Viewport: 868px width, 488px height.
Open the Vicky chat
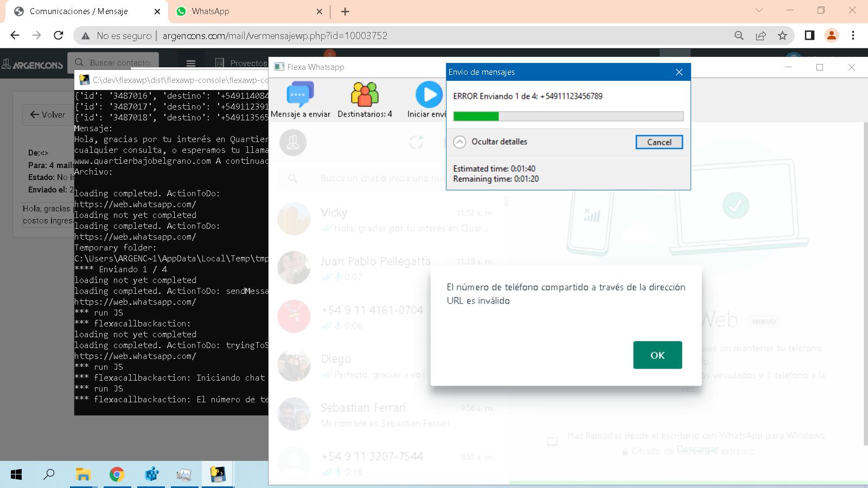(388, 220)
